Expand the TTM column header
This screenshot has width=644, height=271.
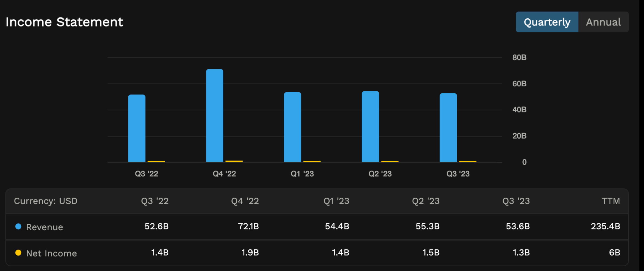pyautogui.click(x=611, y=201)
